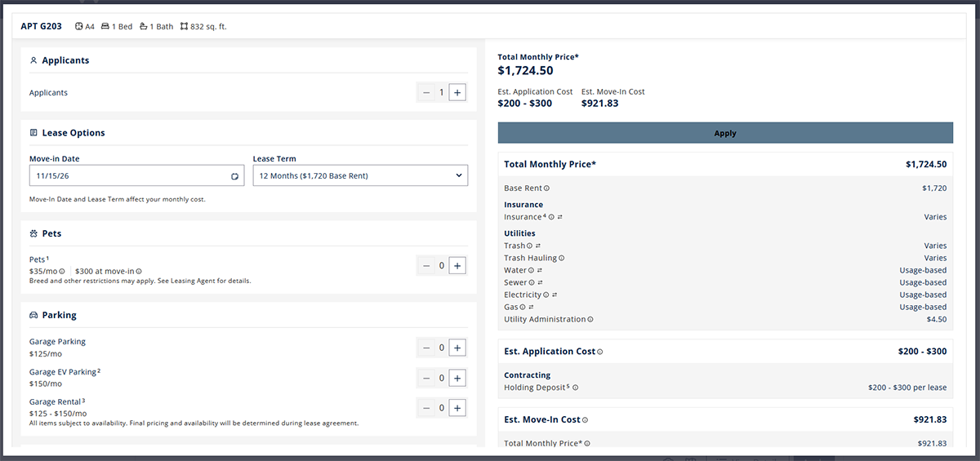Open the Sewer info icon

(531, 282)
